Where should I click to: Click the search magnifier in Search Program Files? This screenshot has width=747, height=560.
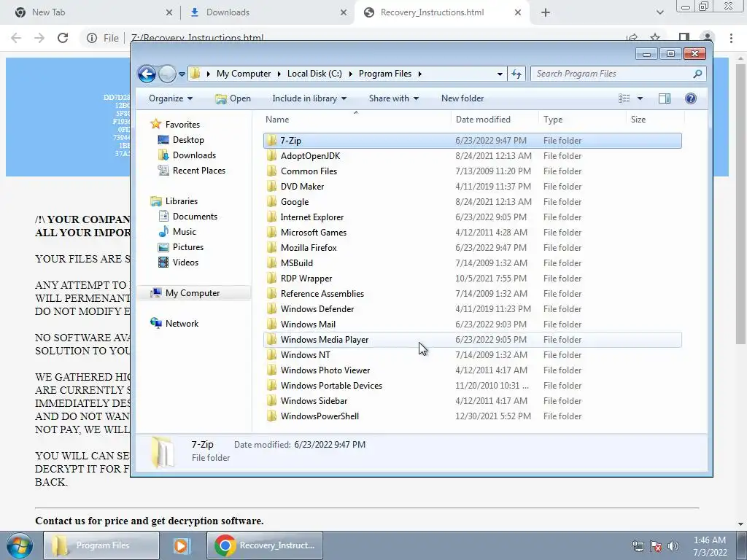[697, 74]
